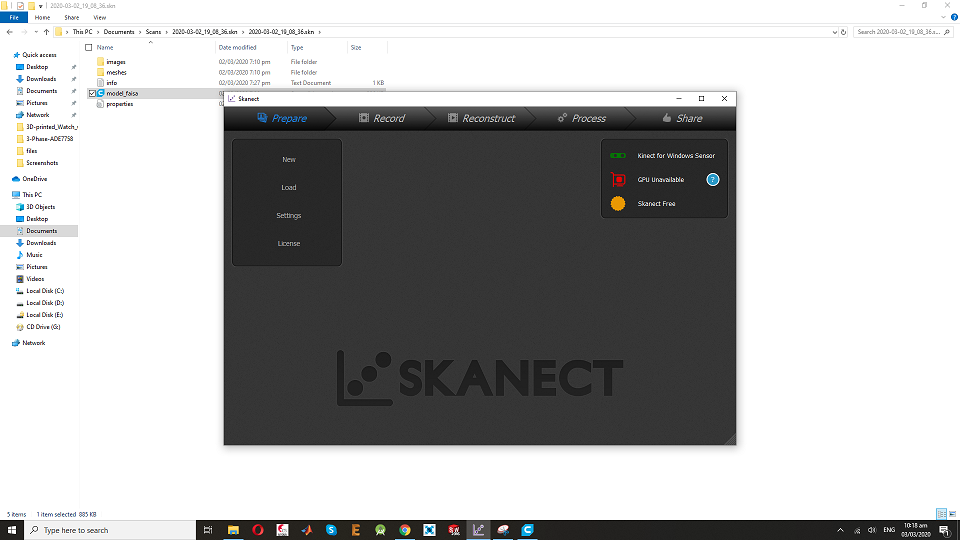Open pinned Downloads under Quick access

coord(41,79)
